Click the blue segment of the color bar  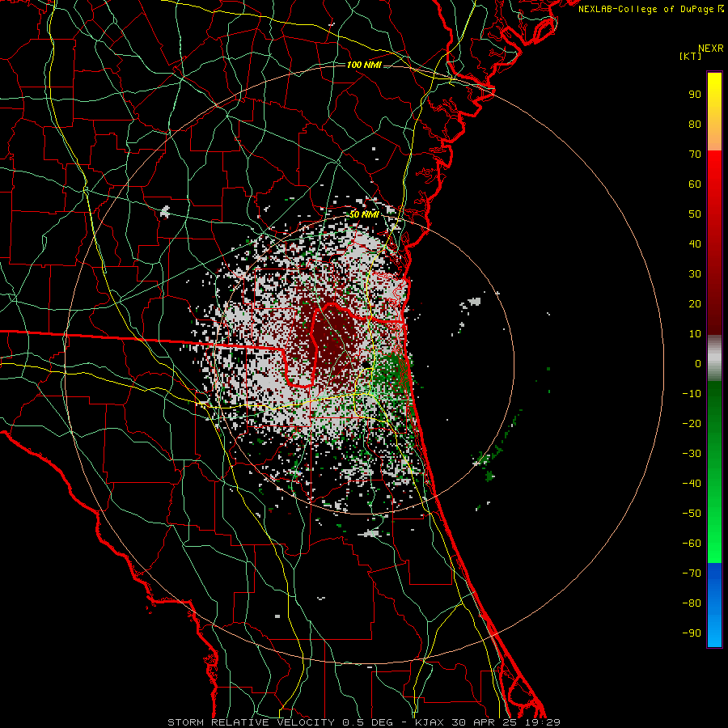tap(714, 604)
